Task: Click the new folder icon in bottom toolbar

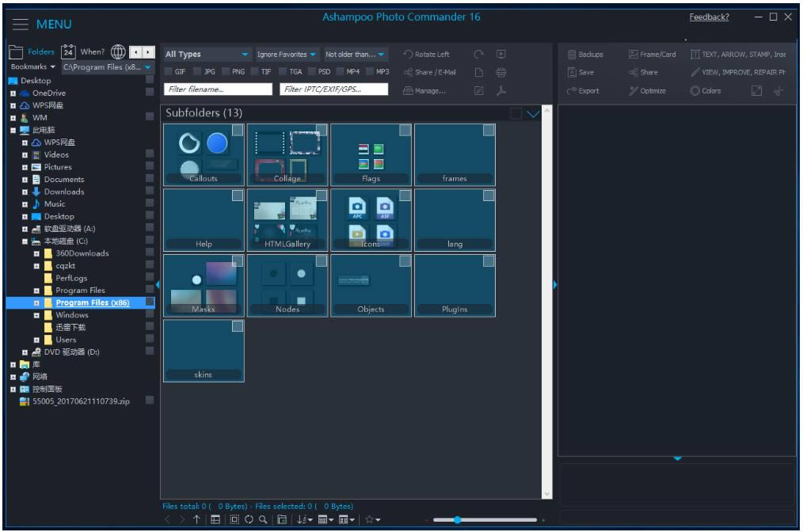Action: point(282,519)
